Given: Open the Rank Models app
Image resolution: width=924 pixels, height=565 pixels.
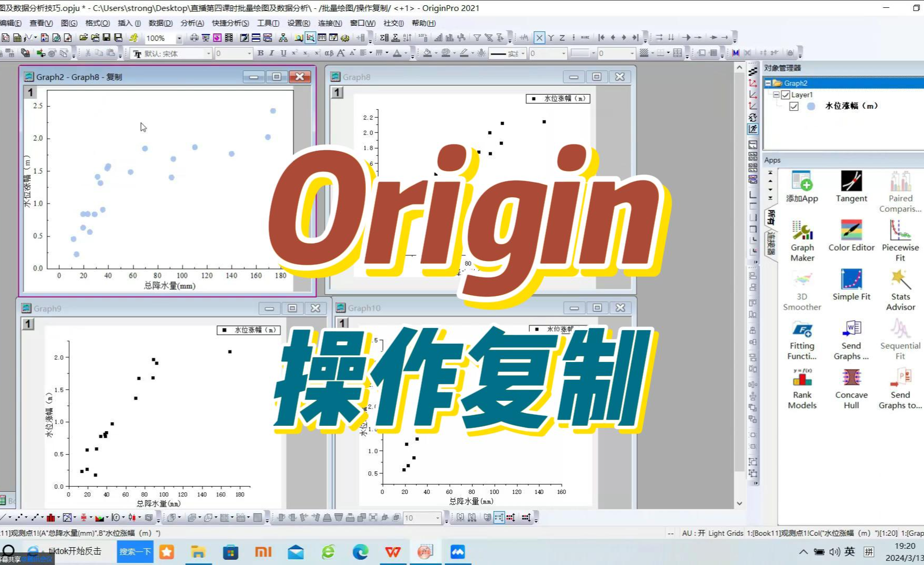Looking at the screenshot, I should click(802, 389).
